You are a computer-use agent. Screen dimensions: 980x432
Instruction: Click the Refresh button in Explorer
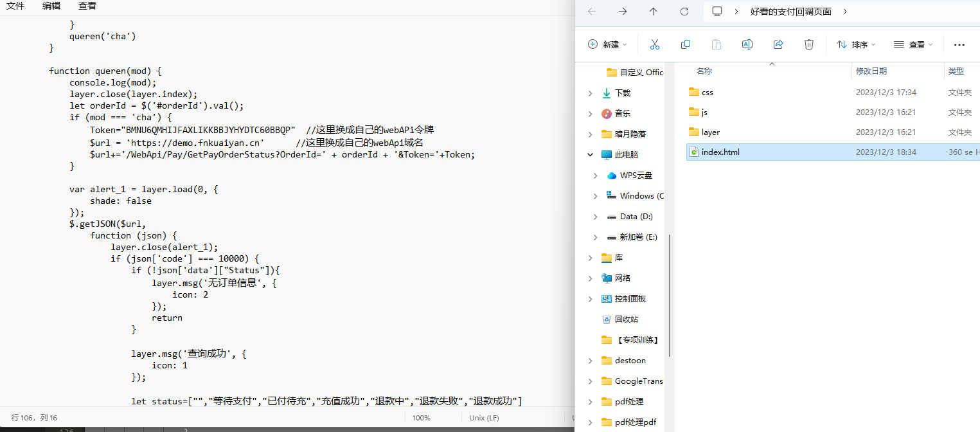coord(684,12)
